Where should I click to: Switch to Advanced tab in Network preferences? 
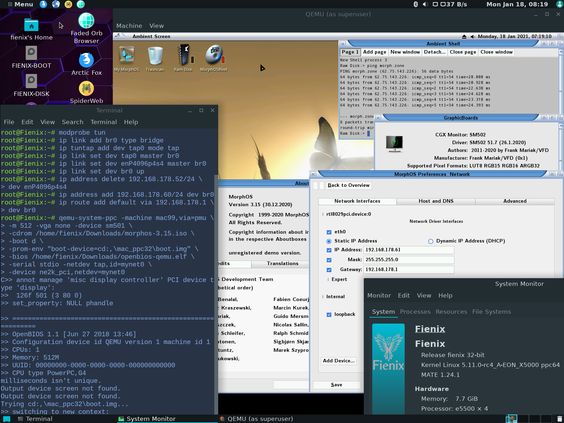coord(515,201)
